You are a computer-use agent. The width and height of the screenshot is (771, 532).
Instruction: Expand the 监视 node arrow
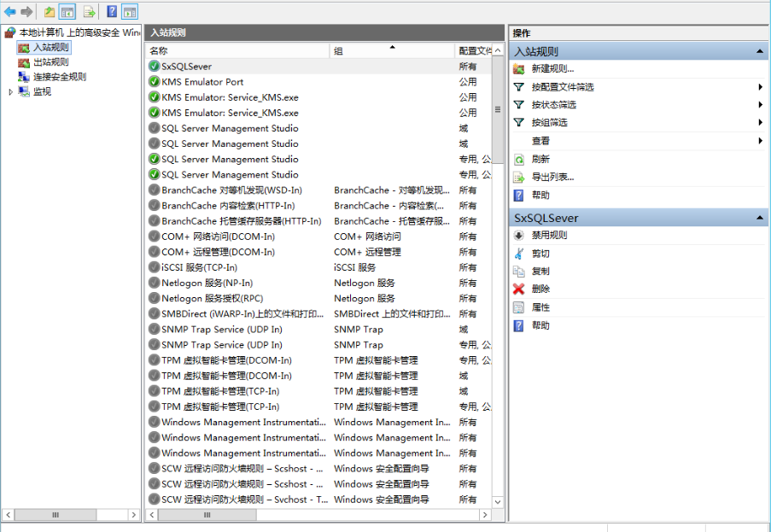10,92
